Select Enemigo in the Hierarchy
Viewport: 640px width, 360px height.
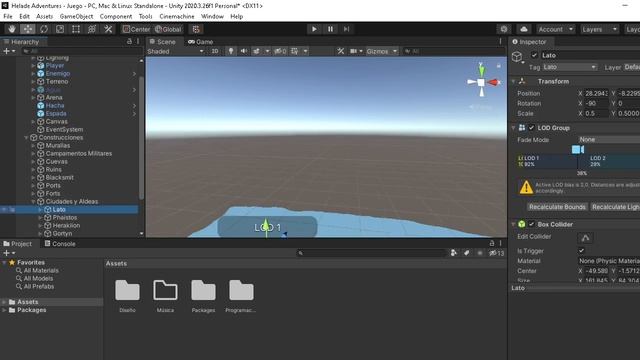pos(58,73)
